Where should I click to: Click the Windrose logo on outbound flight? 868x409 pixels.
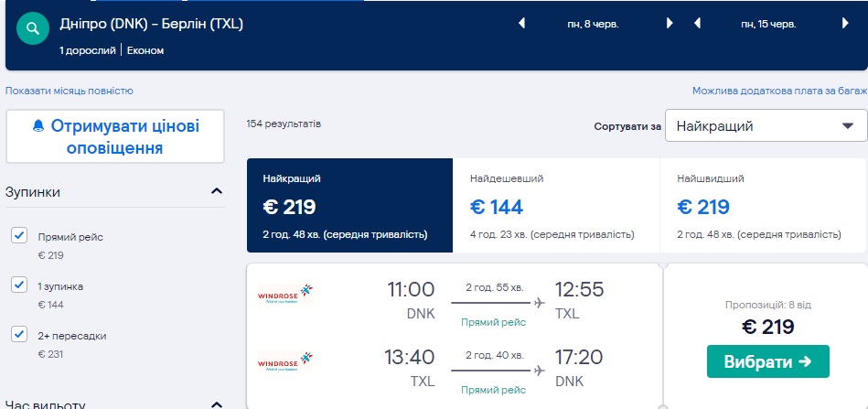[285, 293]
